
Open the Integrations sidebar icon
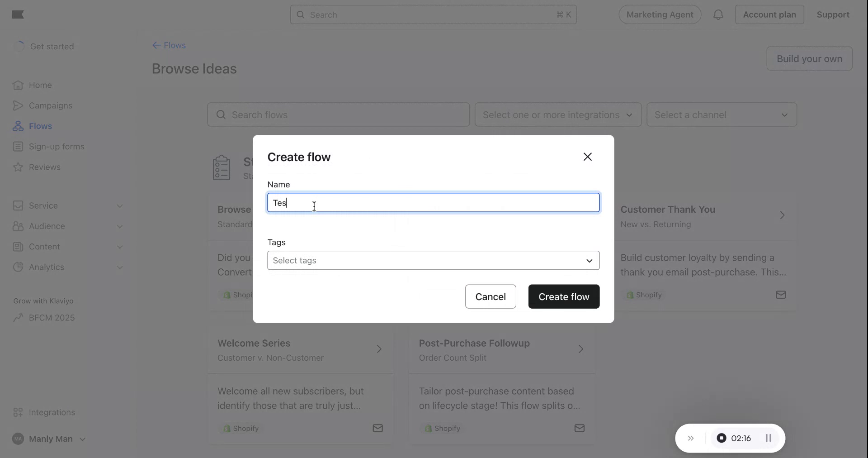[x=18, y=412]
